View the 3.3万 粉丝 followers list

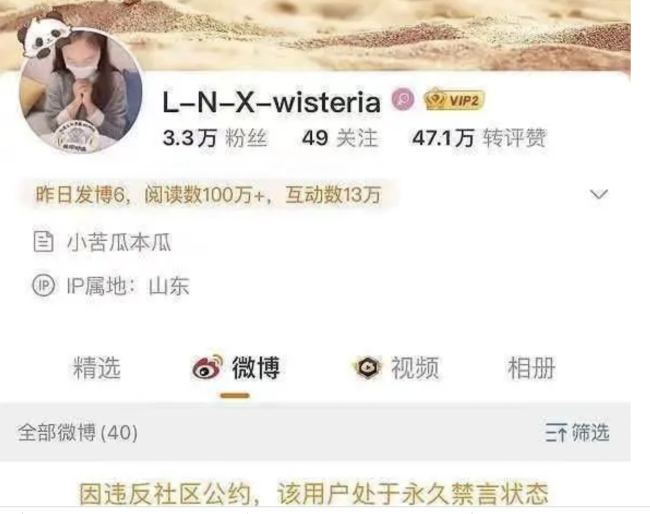[215, 138]
